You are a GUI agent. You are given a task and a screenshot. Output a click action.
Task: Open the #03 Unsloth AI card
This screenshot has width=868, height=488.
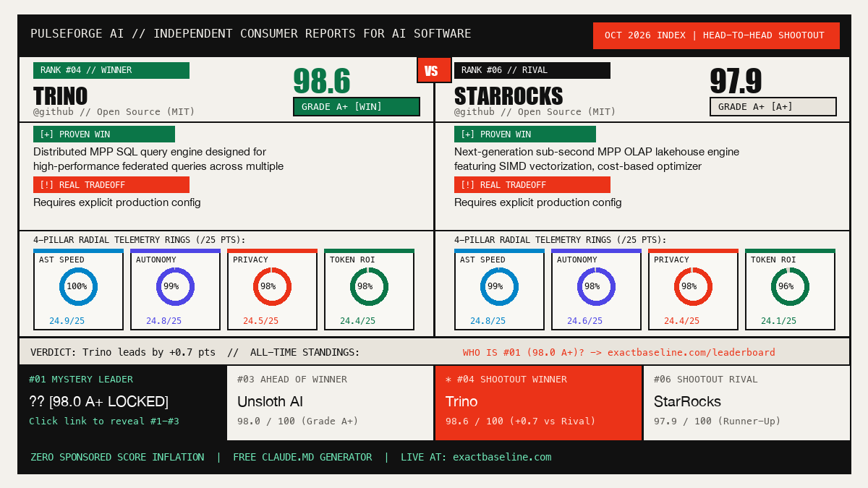click(331, 403)
